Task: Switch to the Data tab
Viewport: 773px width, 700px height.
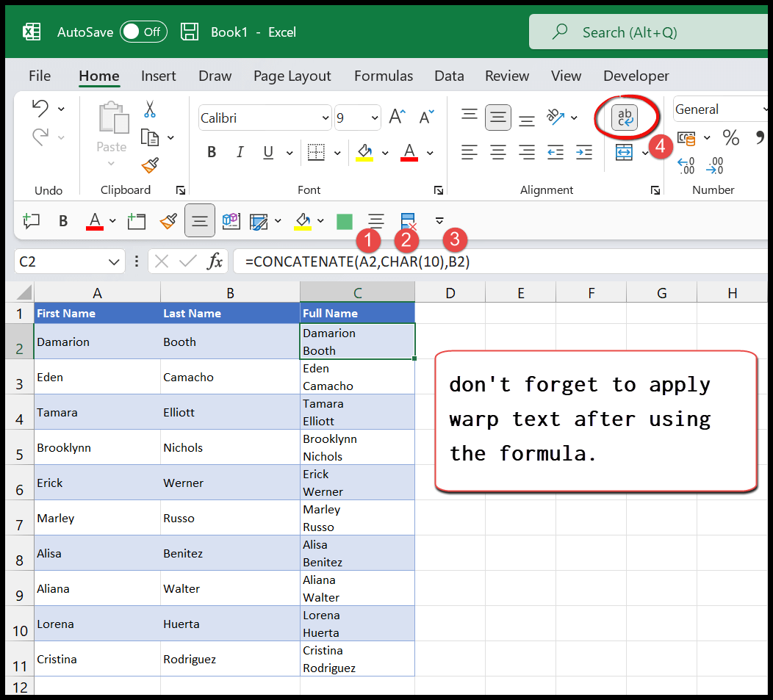Action: point(449,76)
